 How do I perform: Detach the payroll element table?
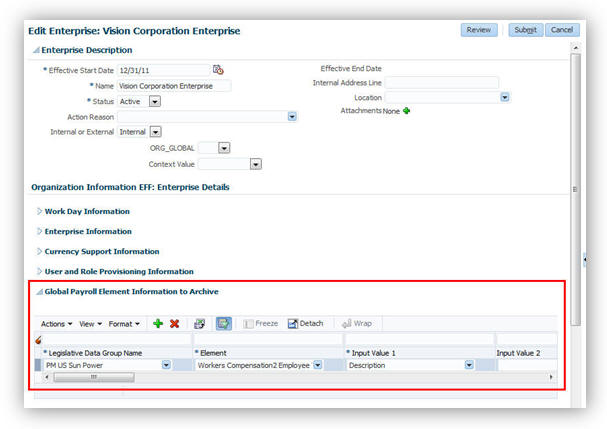click(x=305, y=323)
